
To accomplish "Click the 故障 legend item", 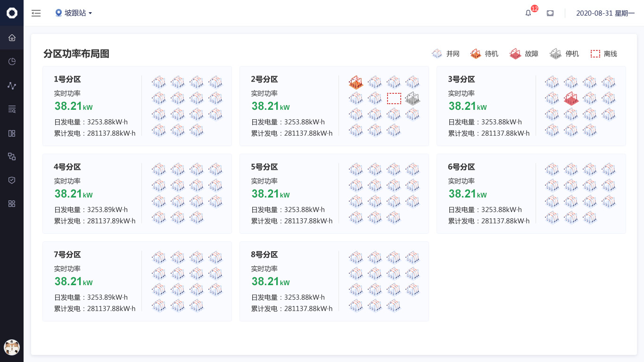I will tap(524, 54).
